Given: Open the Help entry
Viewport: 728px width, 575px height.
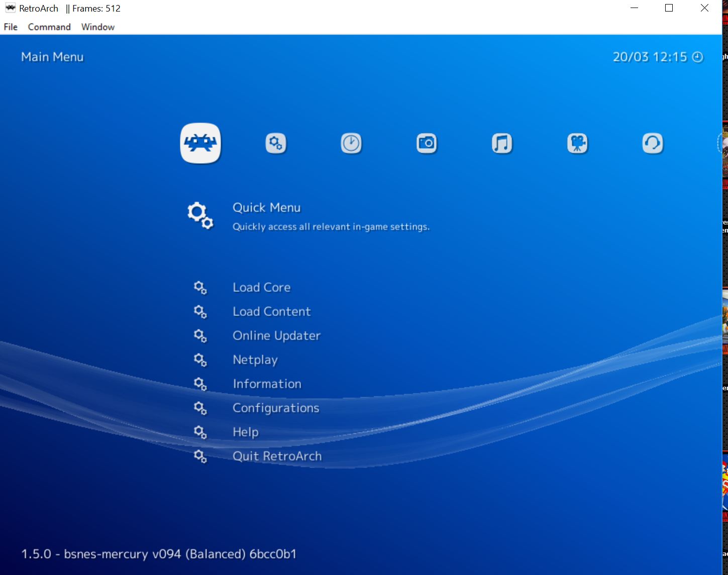Looking at the screenshot, I should (245, 432).
